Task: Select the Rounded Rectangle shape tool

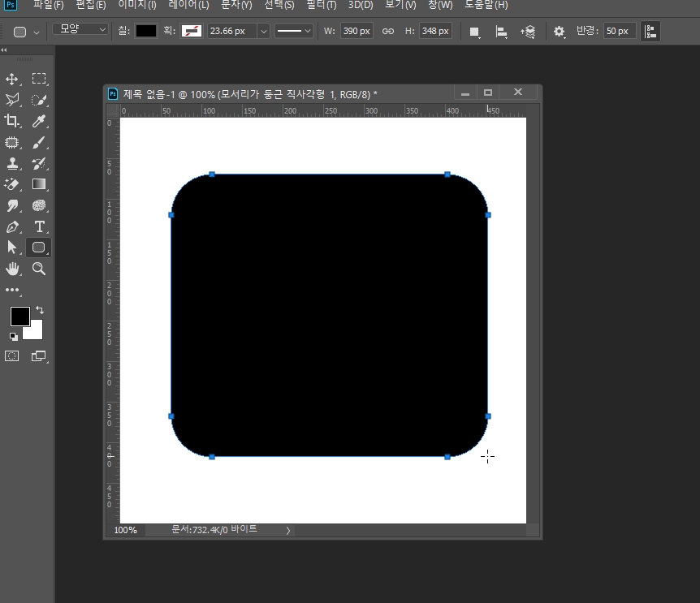Action: [39, 248]
